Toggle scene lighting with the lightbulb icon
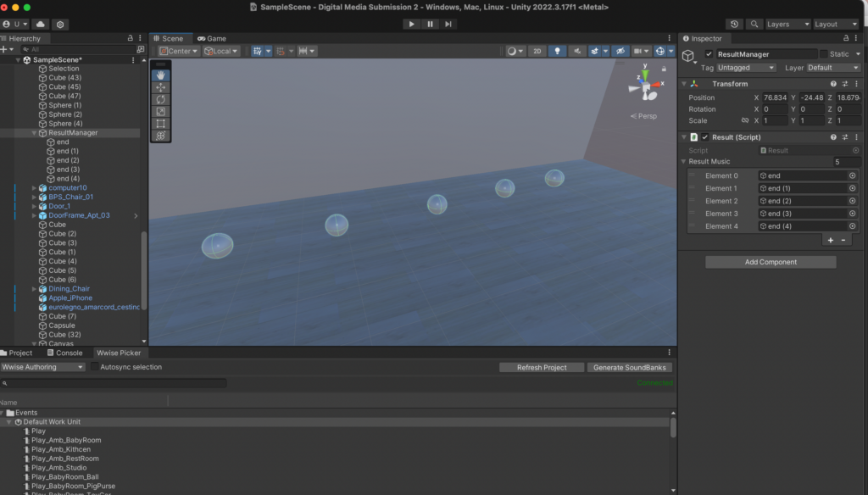This screenshot has height=495, width=868. pyautogui.click(x=557, y=51)
